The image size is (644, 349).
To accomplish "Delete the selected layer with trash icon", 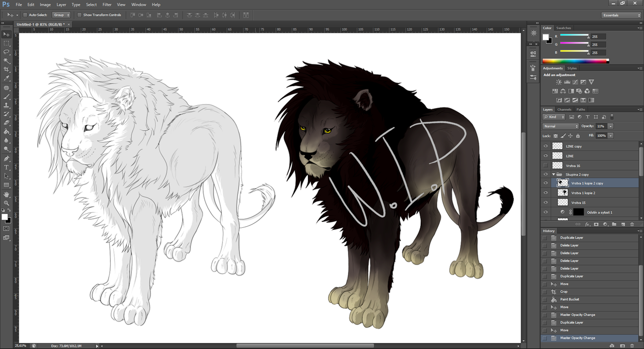I will 631,224.
